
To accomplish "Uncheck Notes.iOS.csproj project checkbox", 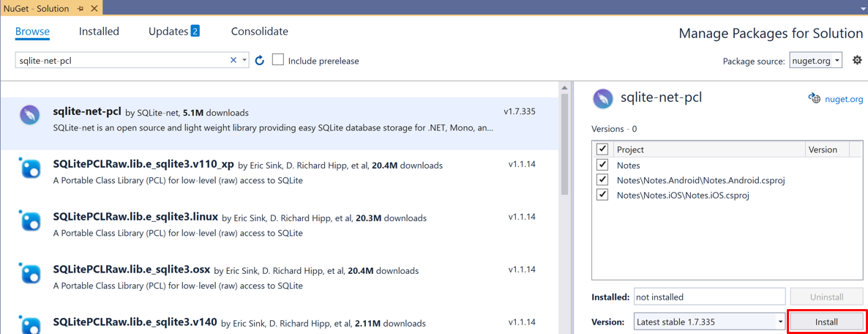I will [x=602, y=195].
